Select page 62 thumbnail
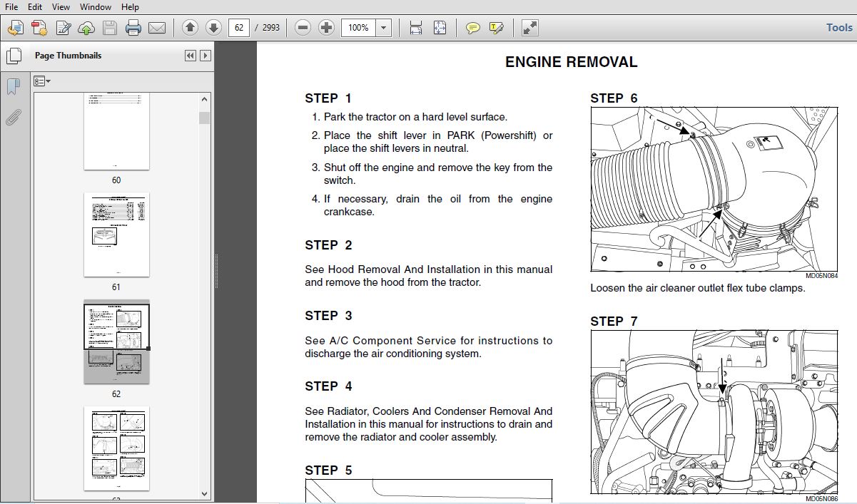 pyautogui.click(x=116, y=341)
